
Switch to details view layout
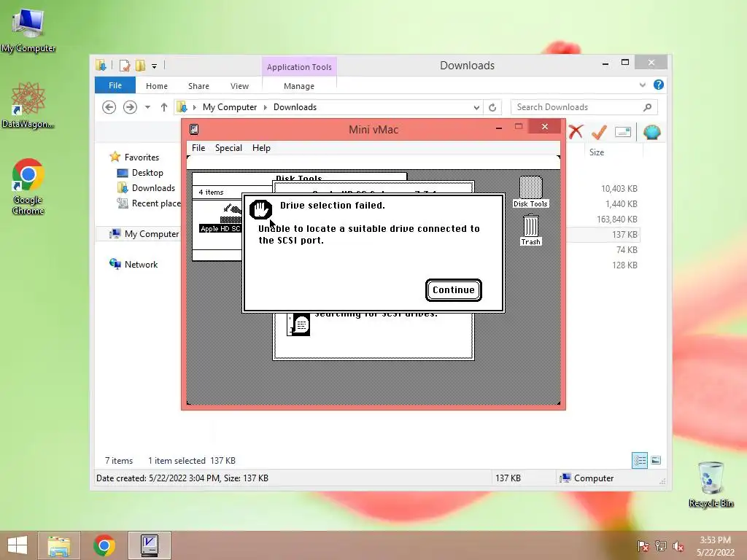pos(639,460)
